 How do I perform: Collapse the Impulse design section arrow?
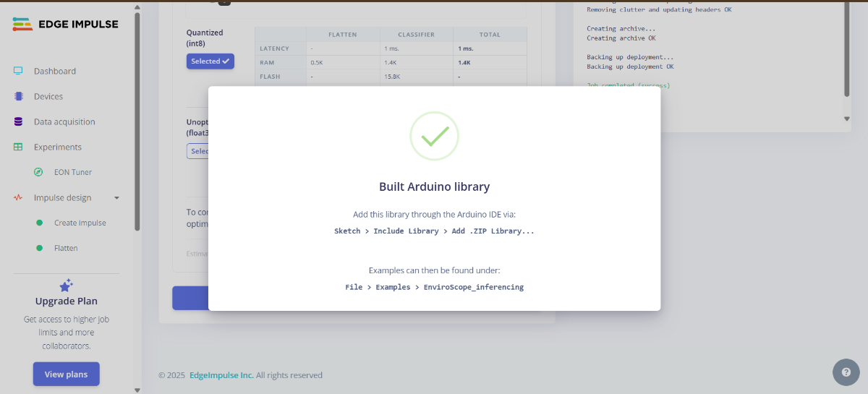116,198
